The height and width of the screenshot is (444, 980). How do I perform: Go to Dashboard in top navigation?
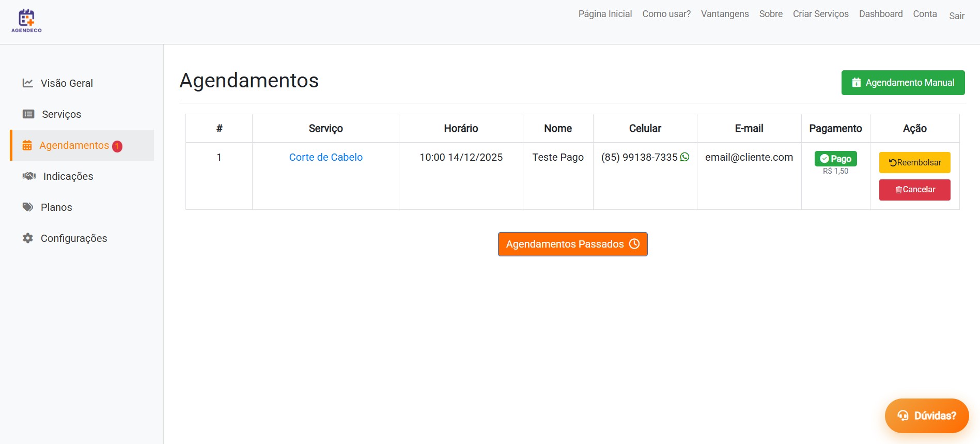coord(880,14)
